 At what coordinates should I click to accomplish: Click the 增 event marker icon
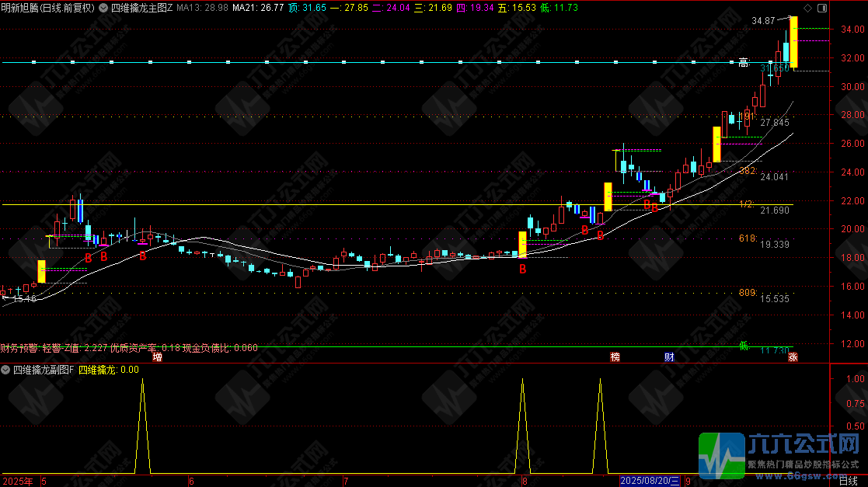point(158,357)
